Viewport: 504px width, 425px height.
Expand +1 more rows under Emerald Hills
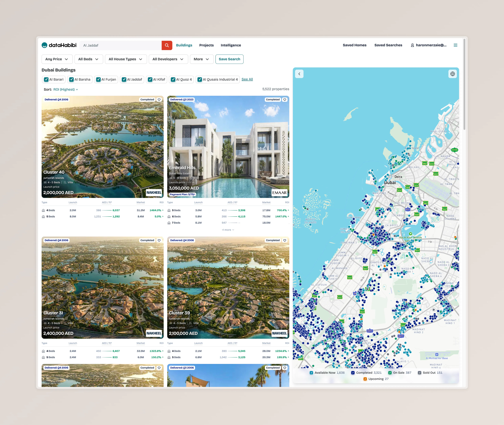pyautogui.click(x=228, y=230)
